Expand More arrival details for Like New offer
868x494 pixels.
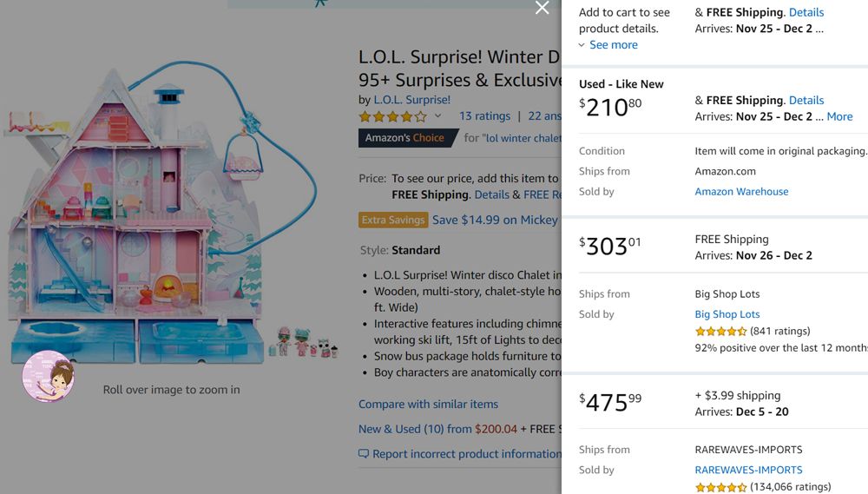(839, 116)
